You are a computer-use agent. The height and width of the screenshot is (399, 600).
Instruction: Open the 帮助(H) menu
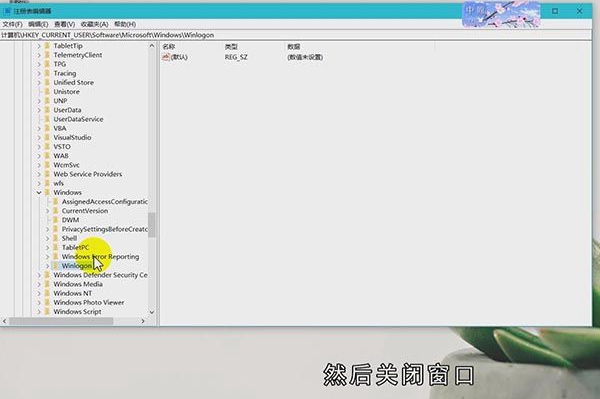(x=125, y=24)
